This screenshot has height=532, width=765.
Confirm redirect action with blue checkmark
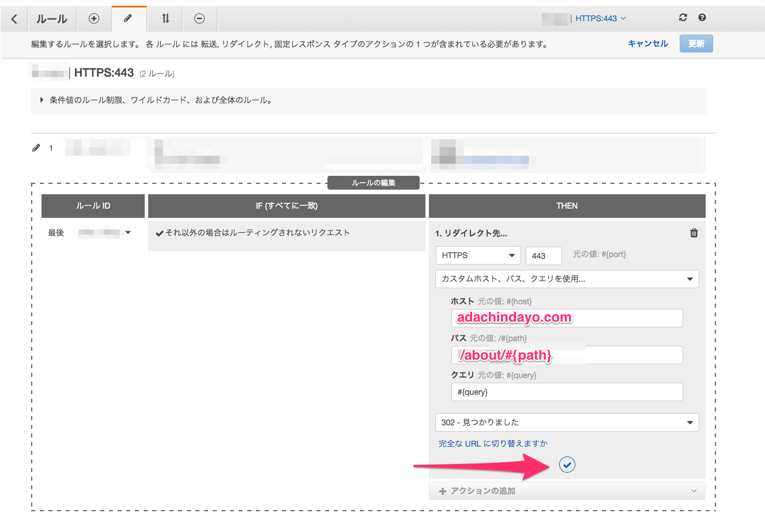click(567, 465)
